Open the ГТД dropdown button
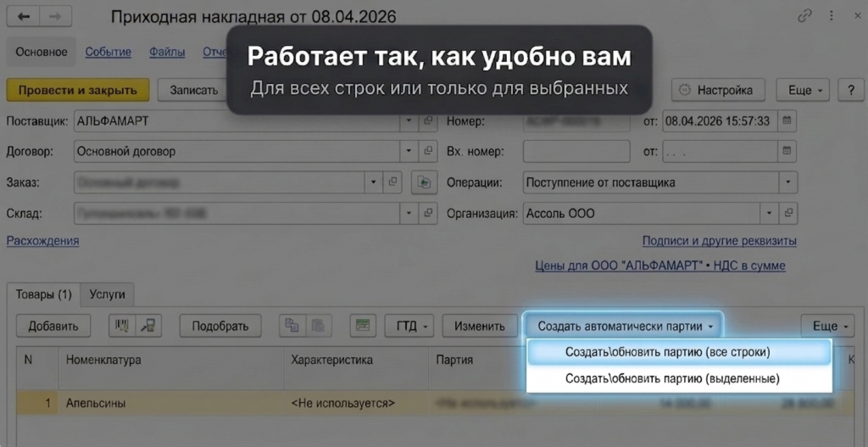This screenshot has width=868, height=447. pos(409,326)
